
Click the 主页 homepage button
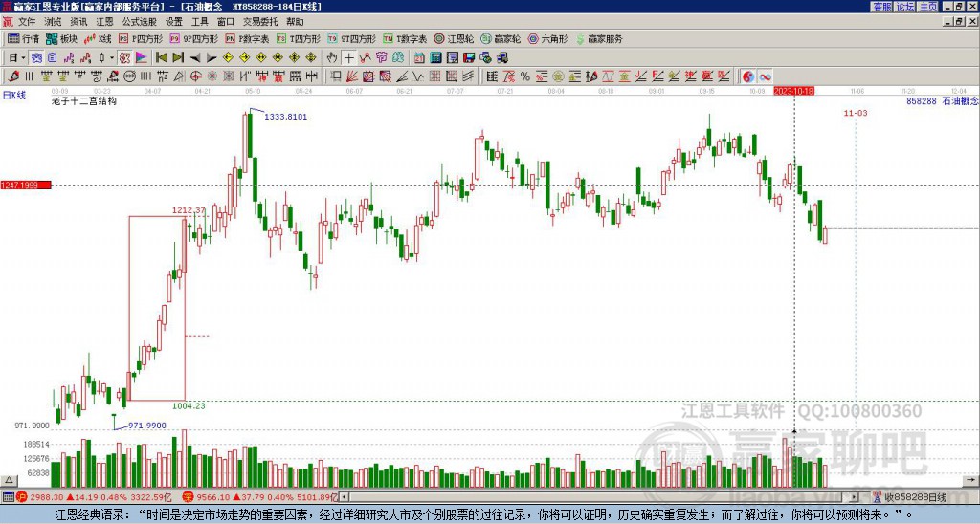(x=928, y=7)
